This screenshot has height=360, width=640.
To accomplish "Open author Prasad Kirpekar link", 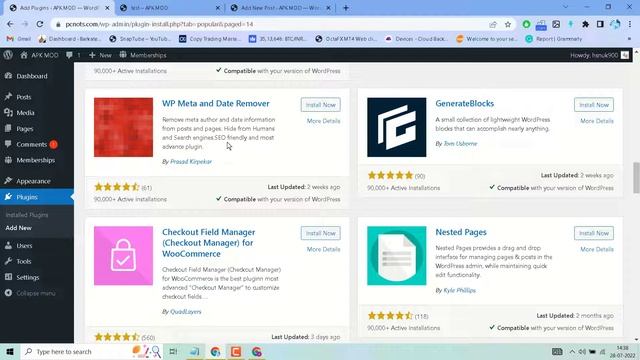I will (x=191, y=162).
